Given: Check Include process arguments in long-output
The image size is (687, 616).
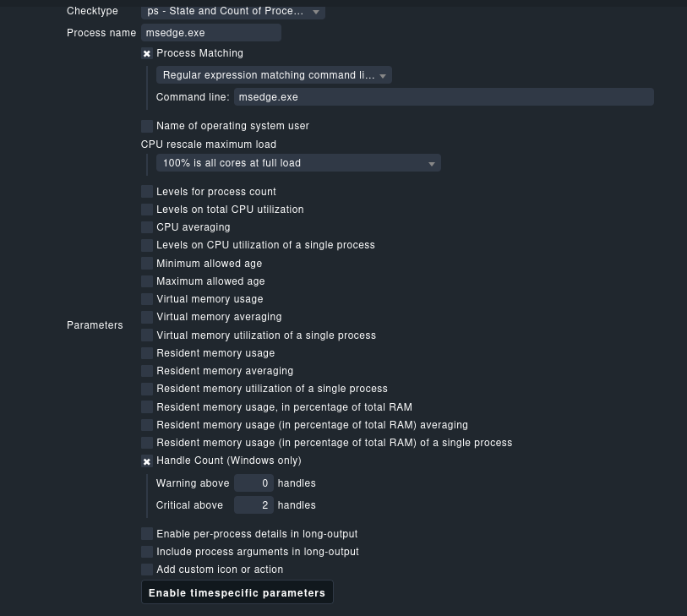Looking at the screenshot, I should (147, 552).
